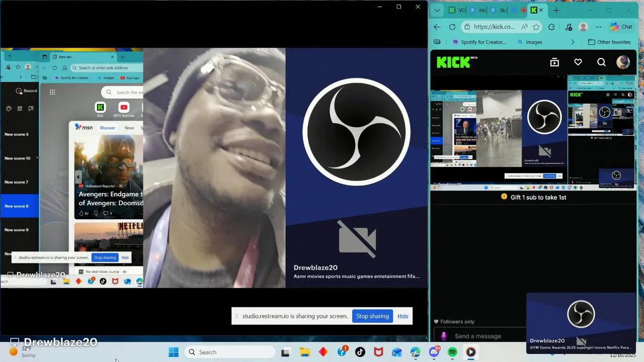Open the Edge profile avatar
The image size is (644, 362).
tap(584, 27)
